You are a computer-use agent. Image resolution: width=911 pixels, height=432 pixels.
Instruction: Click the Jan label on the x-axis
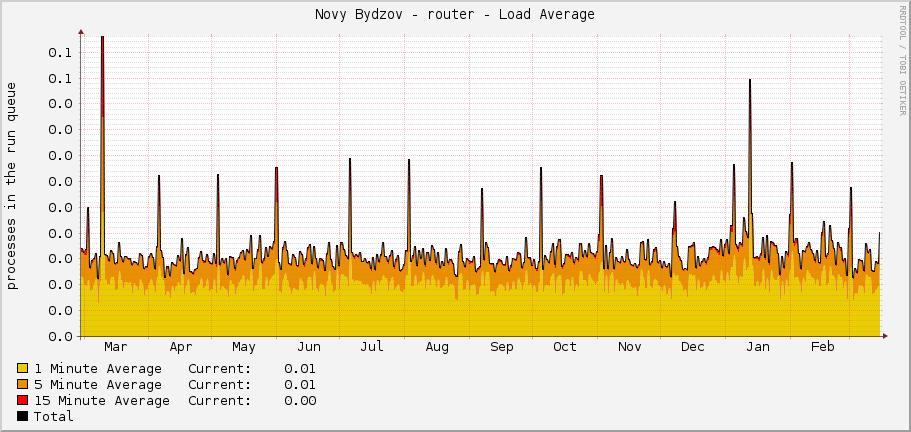point(758,347)
